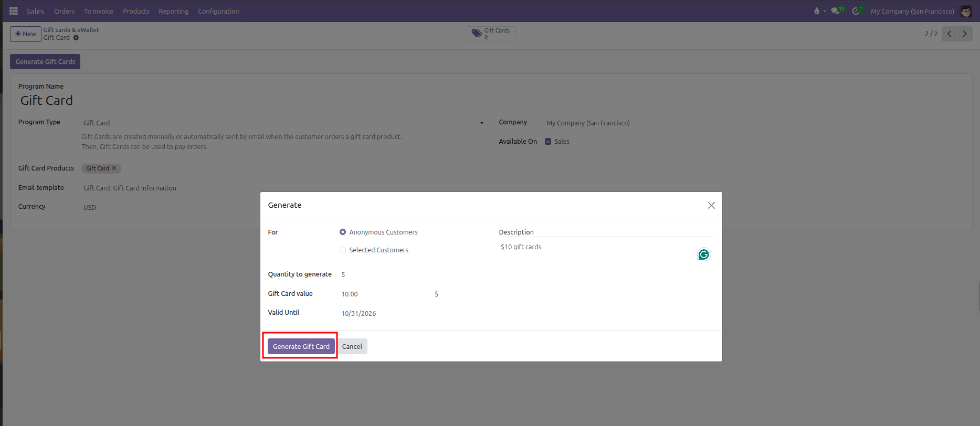The width and height of the screenshot is (980, 426).
Task: Select Anonymous Customers radio option
Action: coord(343,232)
